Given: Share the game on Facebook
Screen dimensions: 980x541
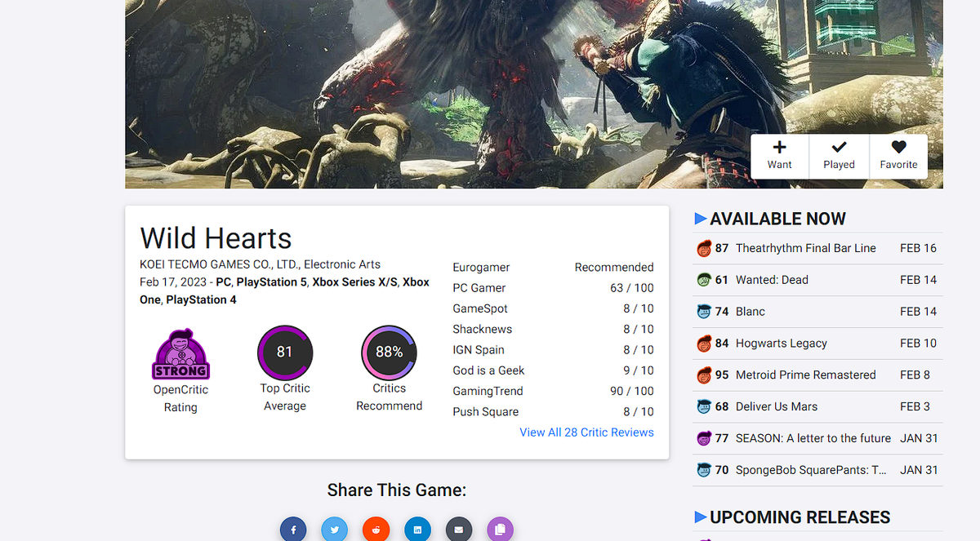Looking at the screenshot, I should [293, 530].
